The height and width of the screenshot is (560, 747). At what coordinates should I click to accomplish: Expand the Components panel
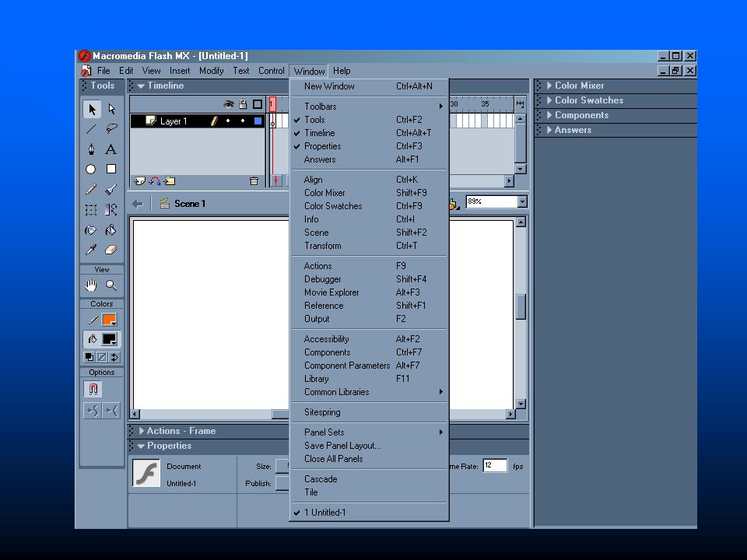(549, 115)
